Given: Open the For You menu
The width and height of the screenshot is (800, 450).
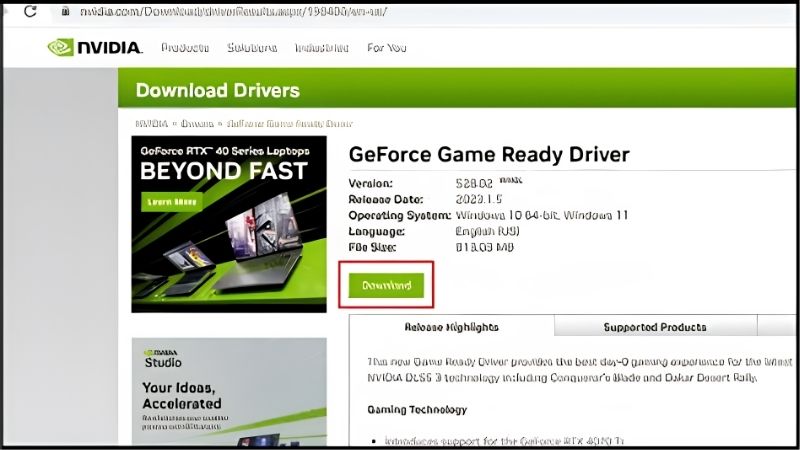Looking at the screenshot, I should pos(387,47).
